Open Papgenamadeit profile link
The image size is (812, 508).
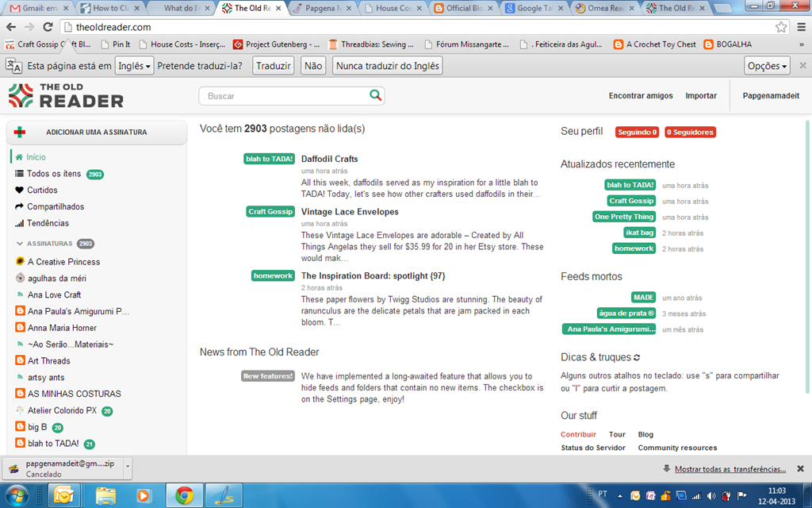(x=771, y=95)
